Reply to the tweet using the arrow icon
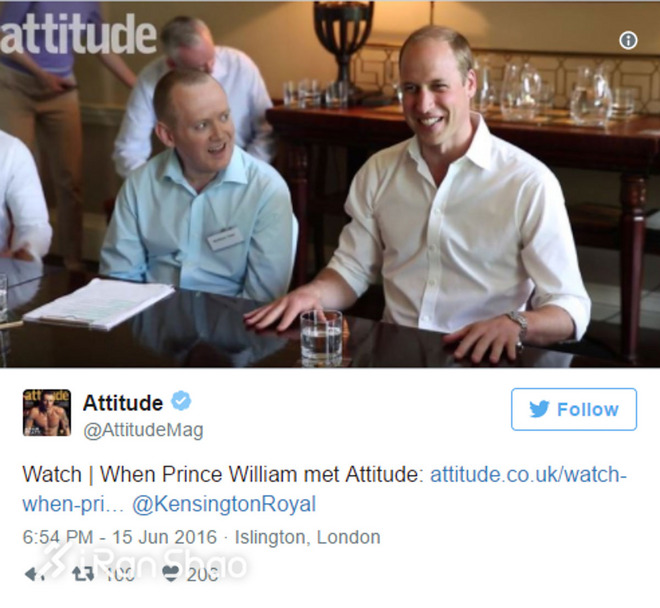Screen dimensions: 660x608 (34, 574)
